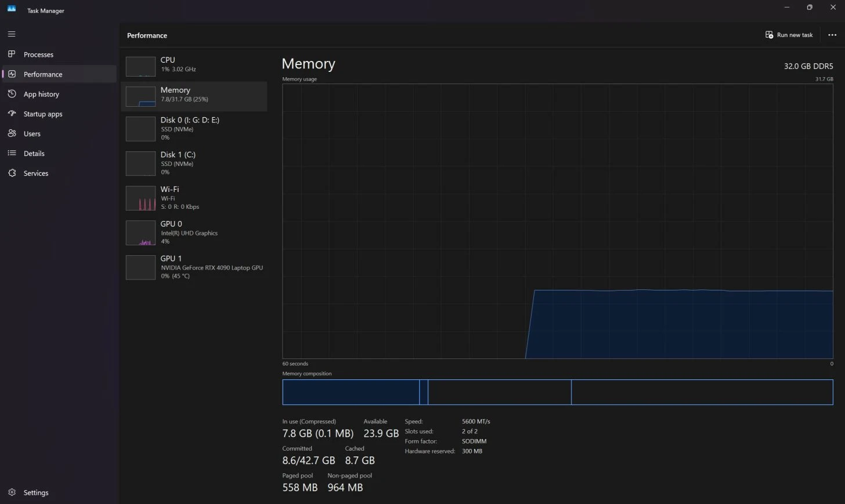Click the Standby segment of memory composition

coord(499,392)
